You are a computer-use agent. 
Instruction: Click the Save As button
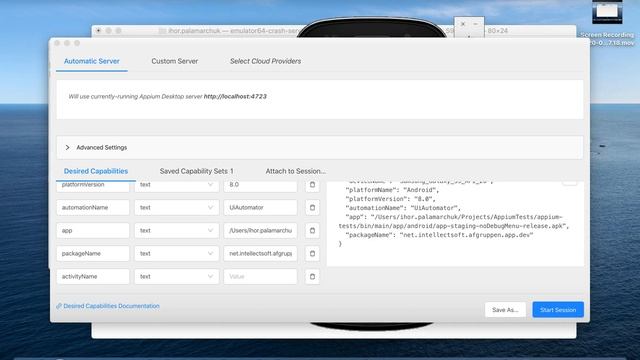click(x=505, y=310)
